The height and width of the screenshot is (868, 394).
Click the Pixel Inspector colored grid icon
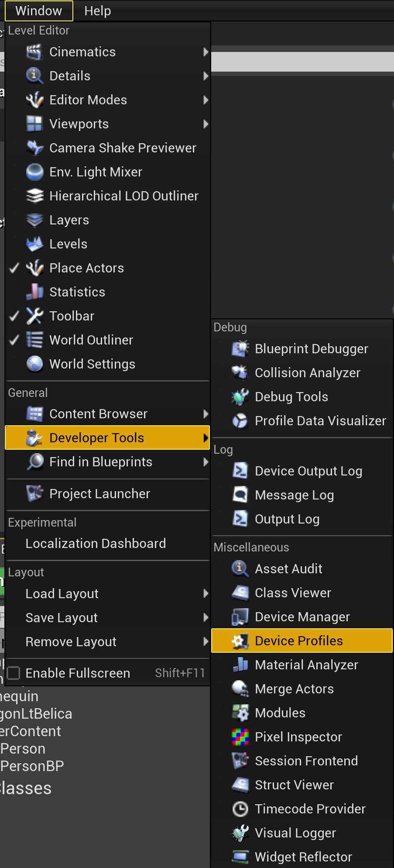240,737
